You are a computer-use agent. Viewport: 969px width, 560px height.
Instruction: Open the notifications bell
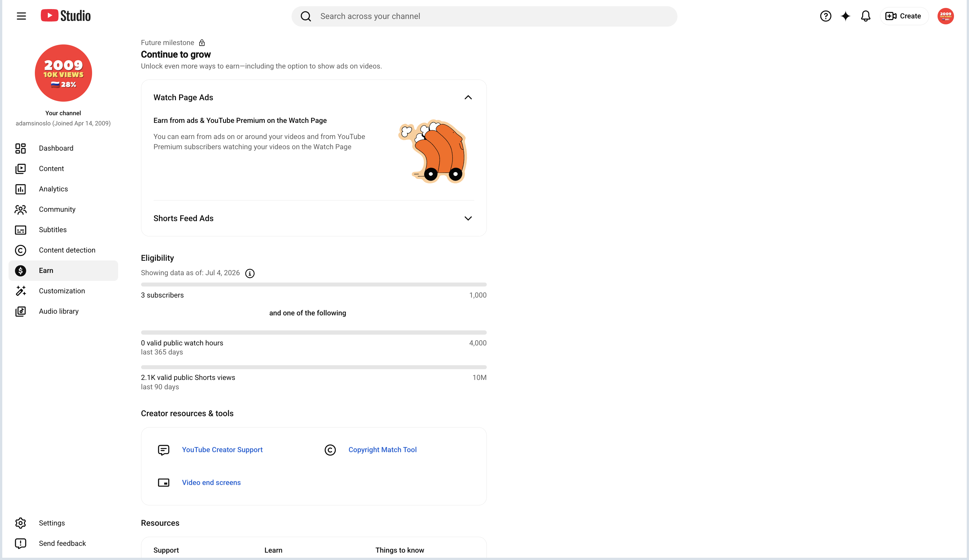click(865, 16)
